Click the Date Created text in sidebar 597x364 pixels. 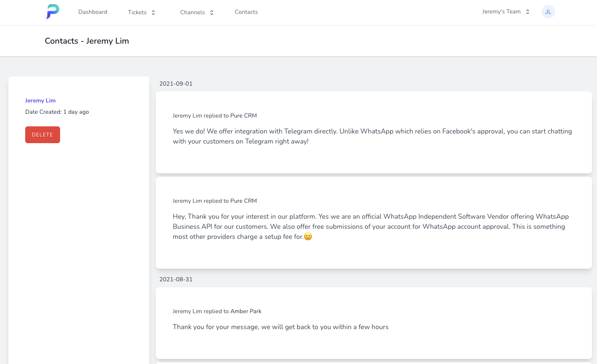(57, 112)
